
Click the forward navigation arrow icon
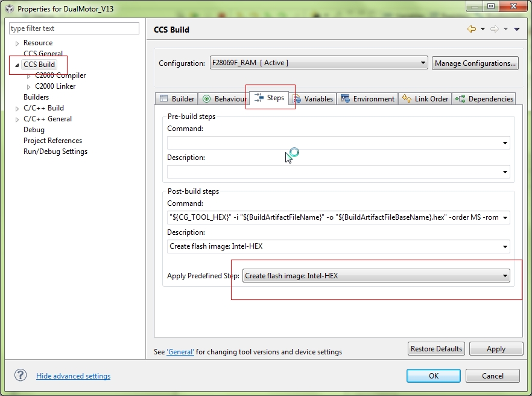point(494,29)
